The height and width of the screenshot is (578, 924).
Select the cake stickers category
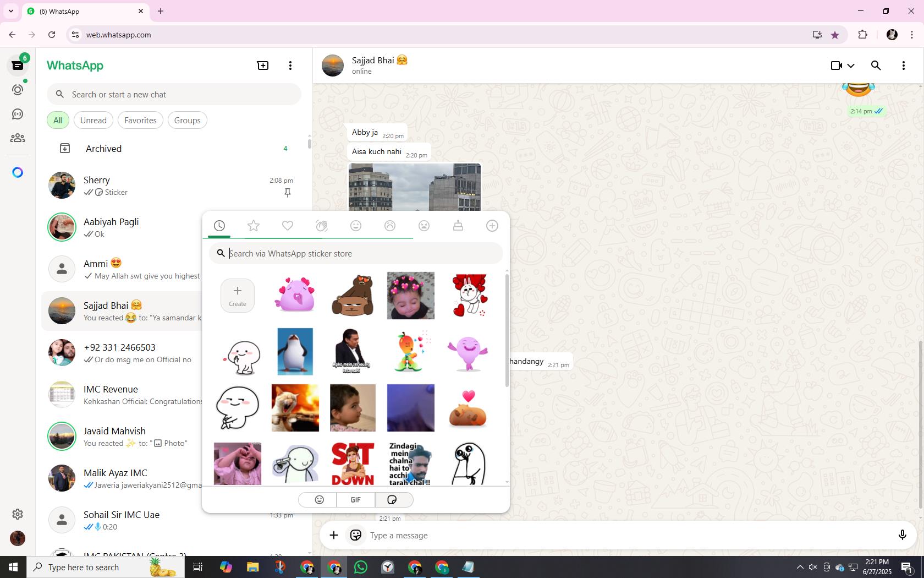(458, 226)
